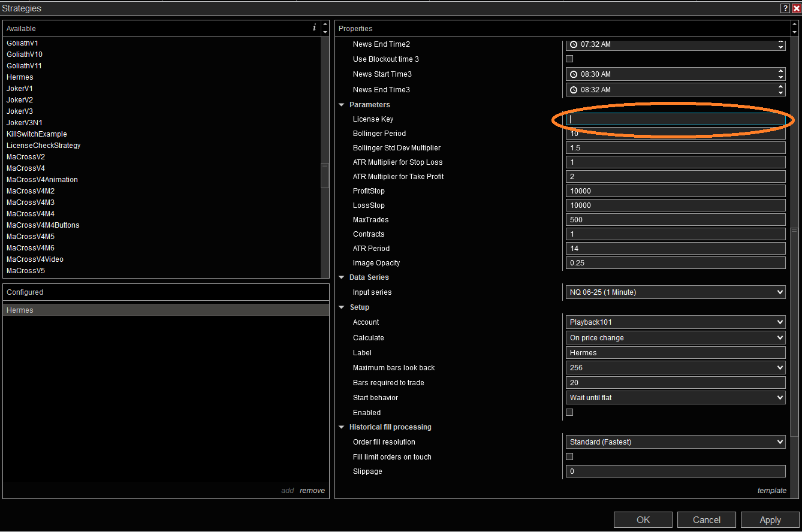Image resolution: width=802 pixels, height=532 pixels.
Task: Click the OK button
Action: point(643,519)
